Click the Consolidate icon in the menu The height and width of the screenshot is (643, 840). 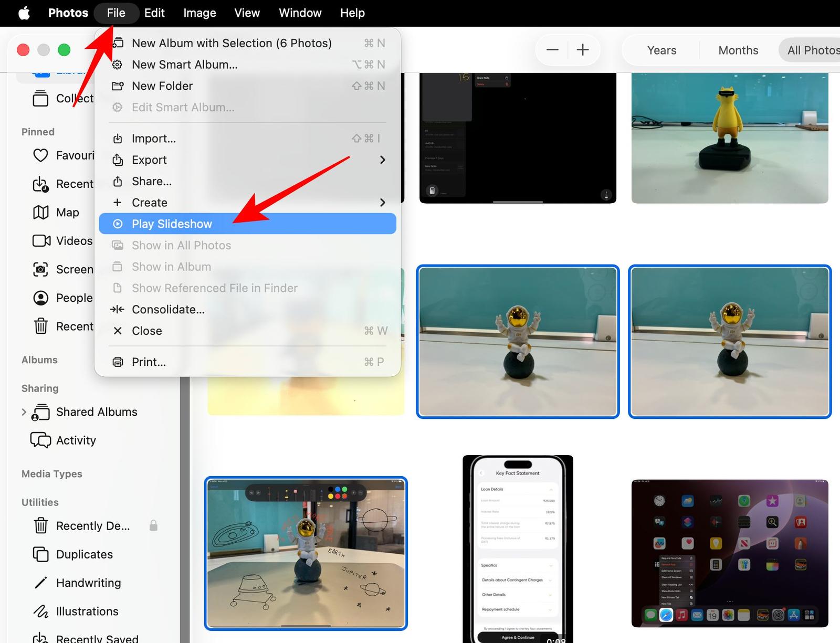tap(118, 310)
